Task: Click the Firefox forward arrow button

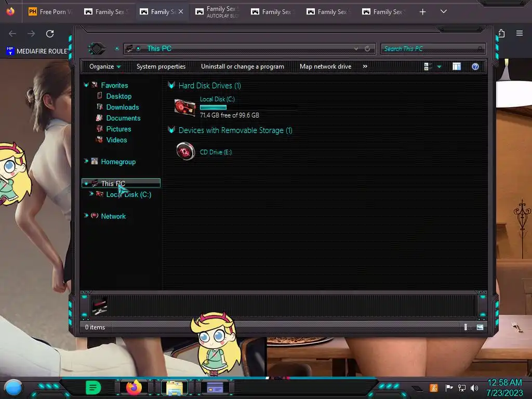Action: tap(31, 33)
